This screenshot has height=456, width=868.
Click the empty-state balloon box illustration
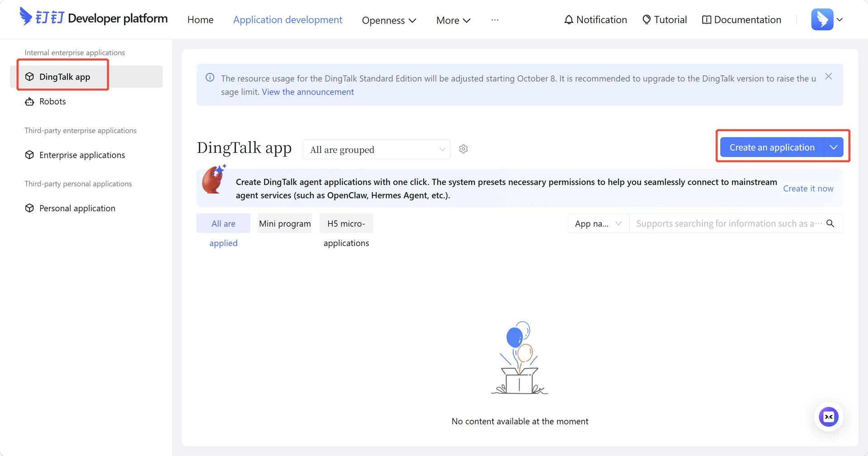520,358
